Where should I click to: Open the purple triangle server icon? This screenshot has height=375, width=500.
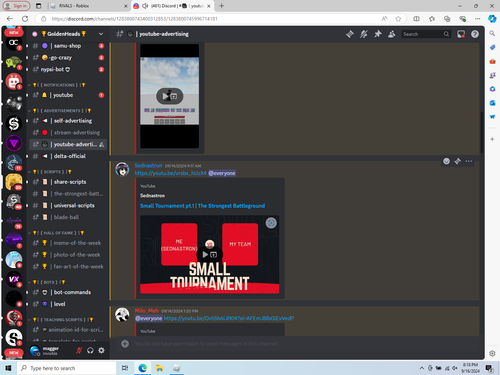14,143
